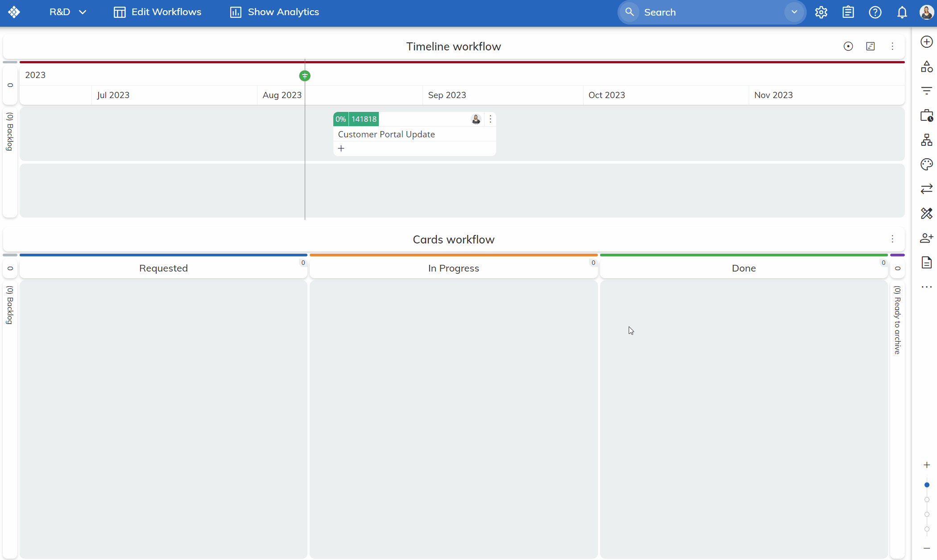Viewport: 937px width, 560px height.
Task: Open the R&D board dropdown
Action: (x=68, y=12)
